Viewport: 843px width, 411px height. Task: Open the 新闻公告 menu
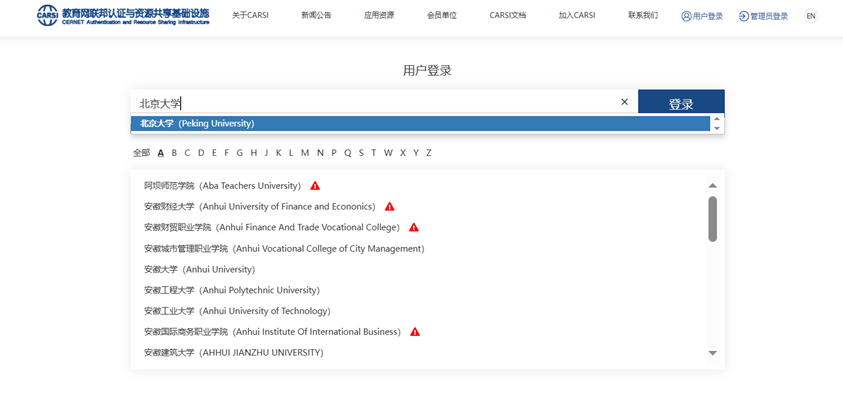(316, 16)
